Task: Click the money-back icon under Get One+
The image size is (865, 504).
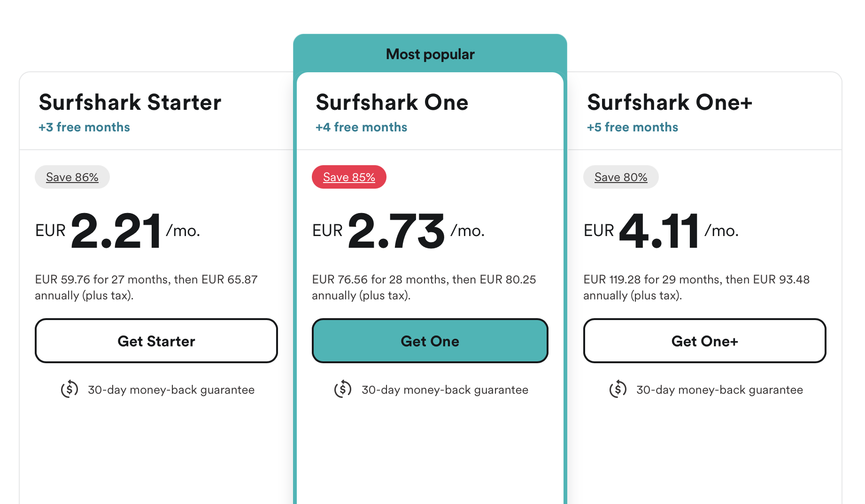Action: point(618,389)
